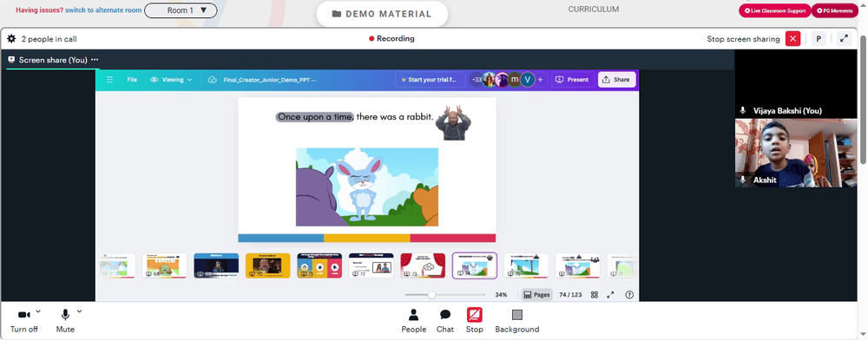Open grid view of all pages

pyautogui.click(x=595, y=295)
